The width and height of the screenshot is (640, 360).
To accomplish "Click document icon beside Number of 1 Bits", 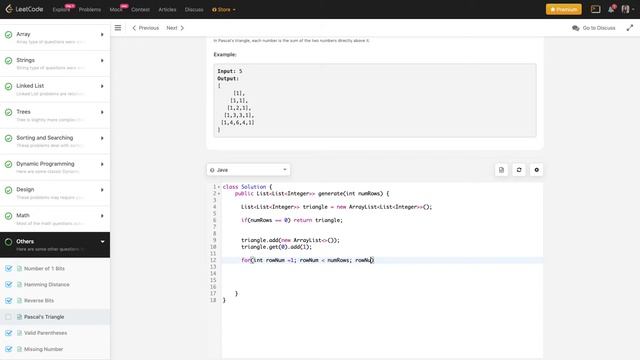I will pos(19,269).
